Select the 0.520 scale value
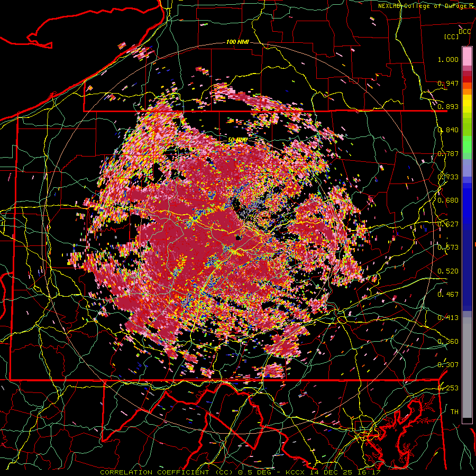Viewport: 476px width, 476px height. point(448,271)
